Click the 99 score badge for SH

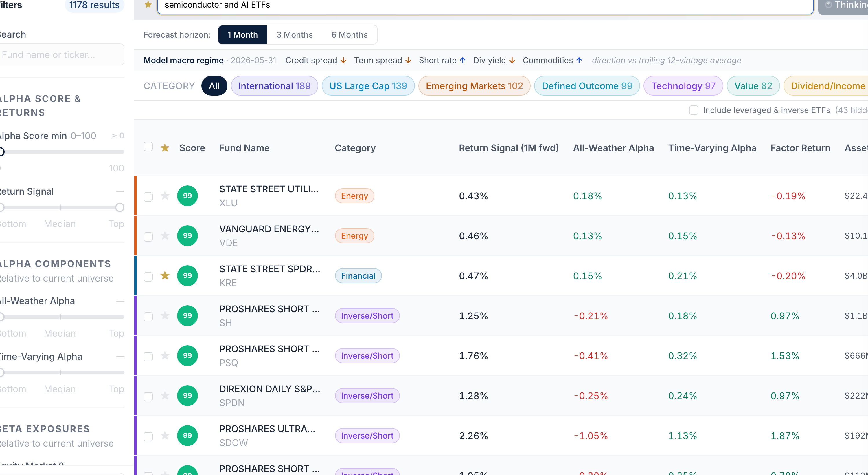click(x=187, y=315)
